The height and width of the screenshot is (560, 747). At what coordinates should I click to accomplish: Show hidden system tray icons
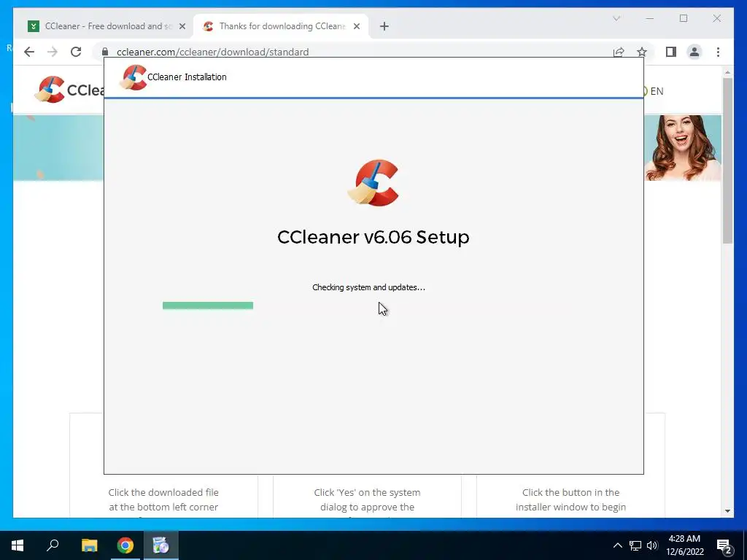pyautogui.click(x=617, y=545)
